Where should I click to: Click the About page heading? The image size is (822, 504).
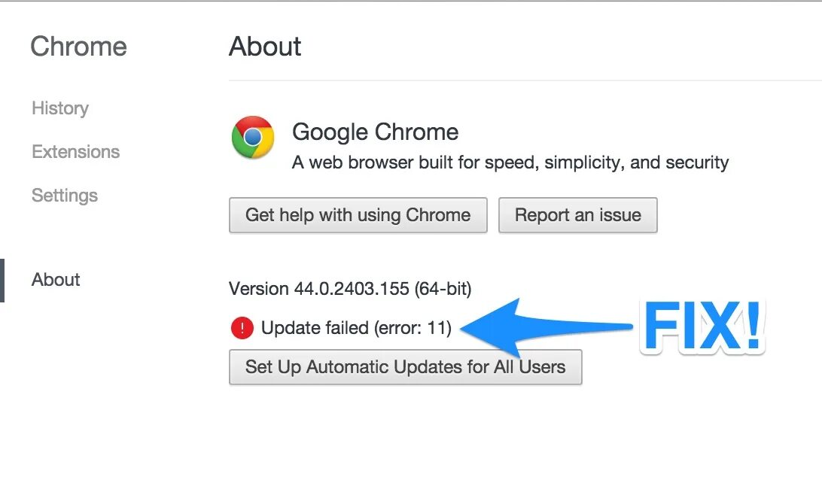[x=265, y=47]
